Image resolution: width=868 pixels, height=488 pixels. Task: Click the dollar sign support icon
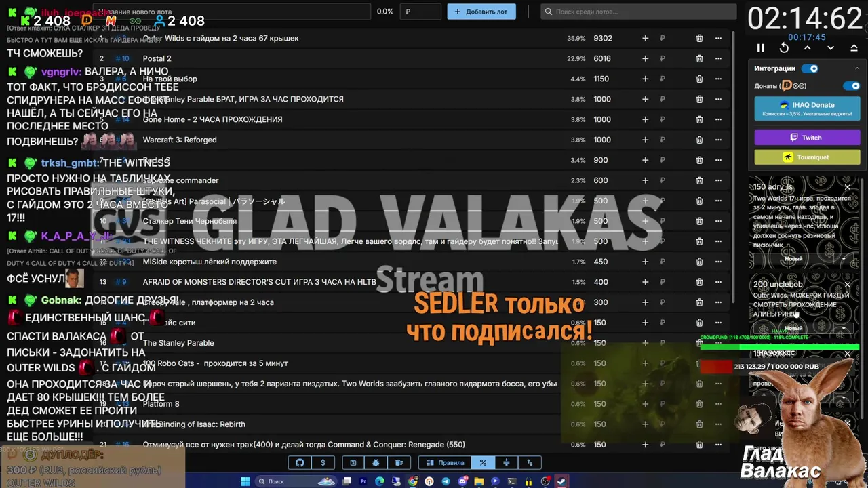[323, 463]
